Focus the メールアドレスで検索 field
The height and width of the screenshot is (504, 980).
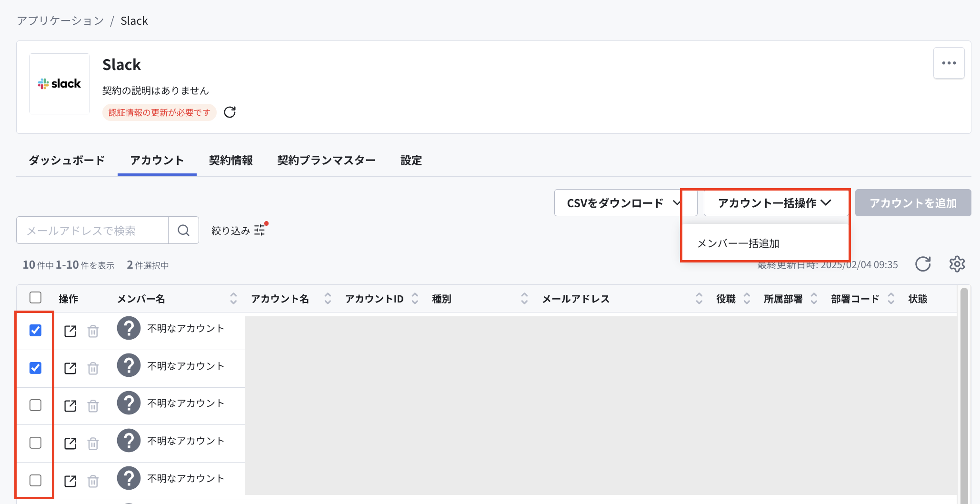tap(92, 230)
